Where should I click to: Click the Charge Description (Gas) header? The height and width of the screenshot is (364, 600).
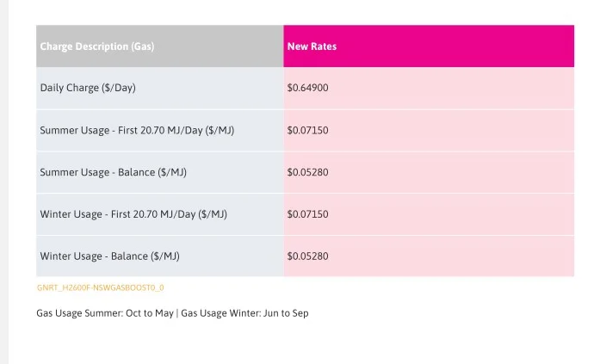pyautogui.click(x=96, y=46)
